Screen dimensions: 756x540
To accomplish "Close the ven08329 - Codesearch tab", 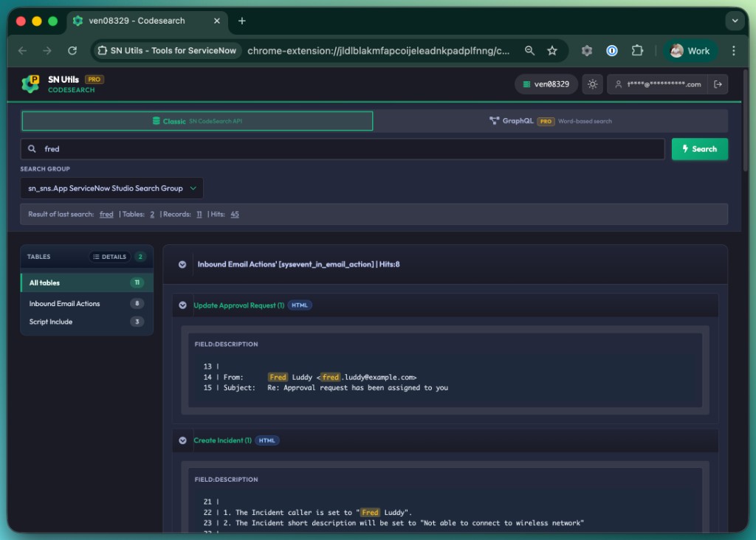I will pyautogui.click(x=217, y=21).
